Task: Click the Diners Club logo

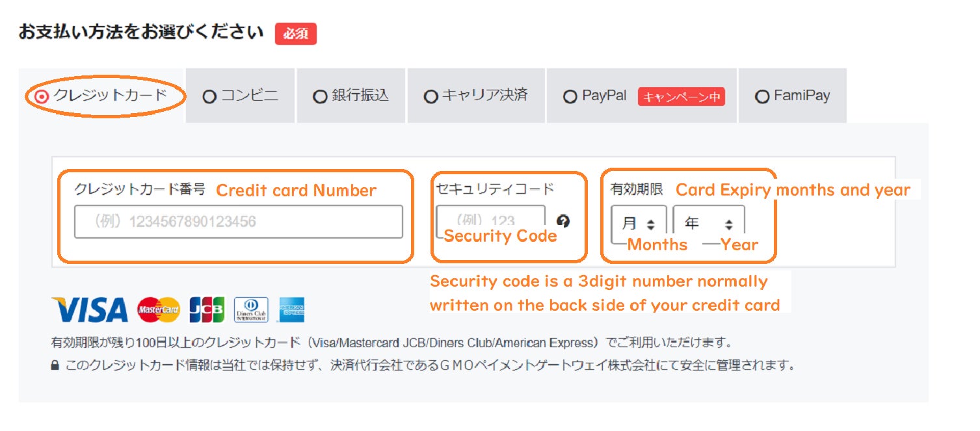Action: tap(251, 310)
